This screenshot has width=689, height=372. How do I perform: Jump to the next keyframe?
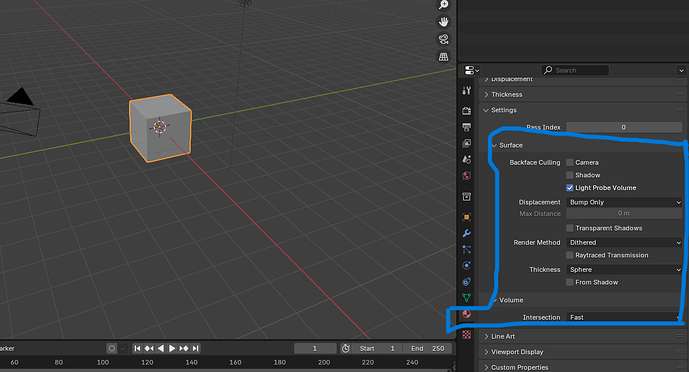point(184,348)
